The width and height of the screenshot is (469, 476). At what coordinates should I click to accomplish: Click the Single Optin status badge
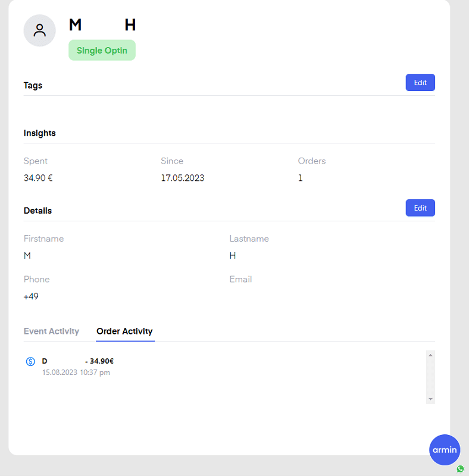pyautogui.click(x=102, y=51)
